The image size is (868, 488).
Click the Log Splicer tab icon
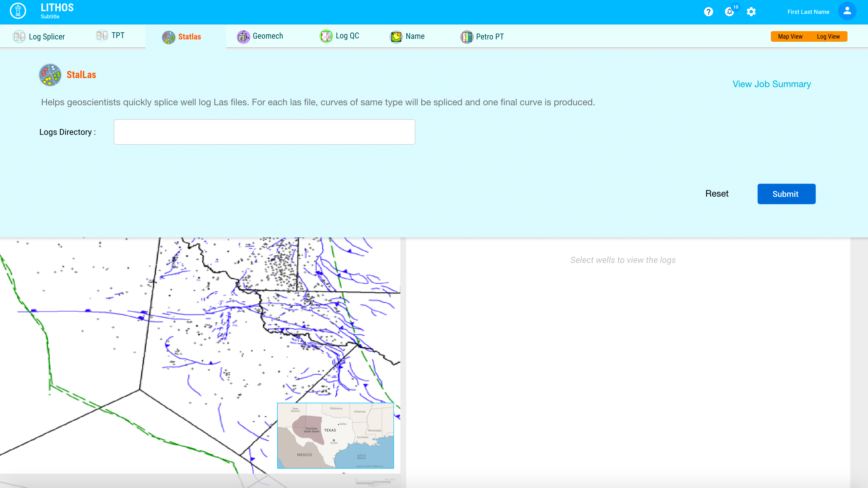point(19,36)
